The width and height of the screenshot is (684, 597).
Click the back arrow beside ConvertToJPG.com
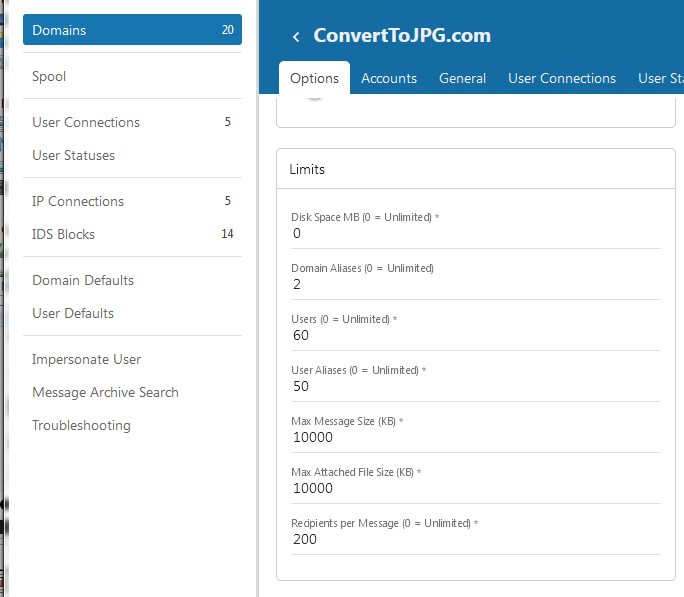coord(296,37)
